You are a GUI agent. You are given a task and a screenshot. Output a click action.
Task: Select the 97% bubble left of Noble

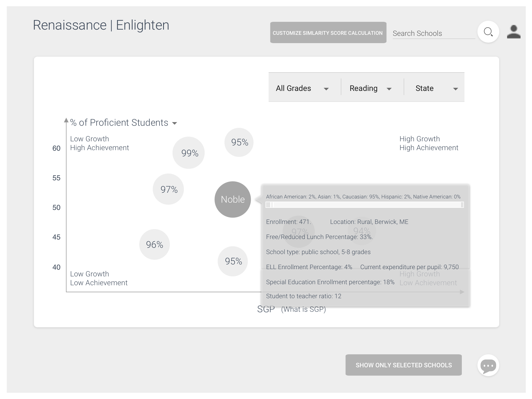(x=168, y=189)
